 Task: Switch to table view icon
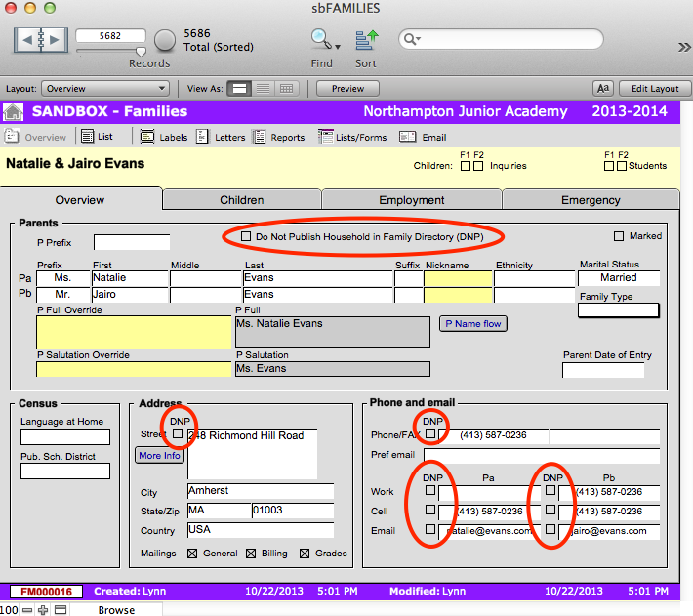[x=286, y=88]
